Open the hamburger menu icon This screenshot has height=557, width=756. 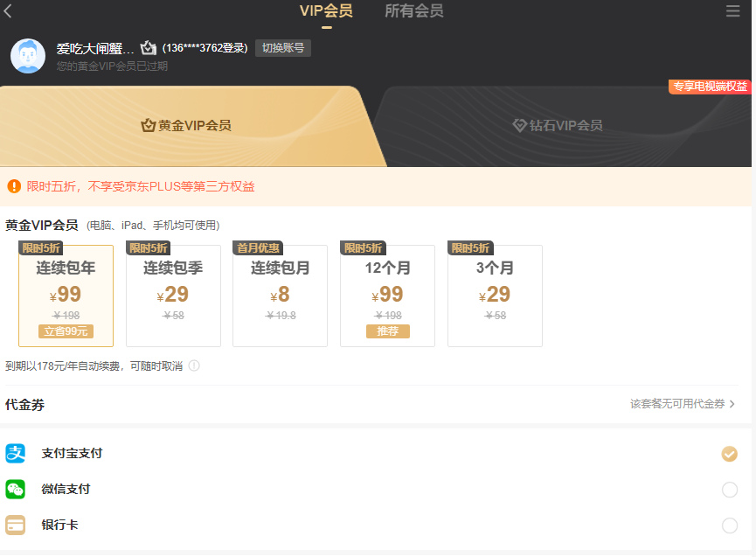pos(732,11)
